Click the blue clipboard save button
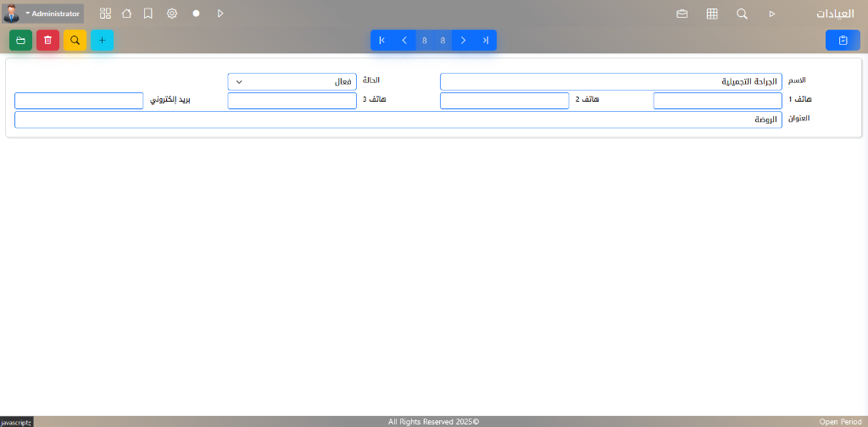Image resolution: width=868 pixels, height=427 pixels. click(842, 40)
